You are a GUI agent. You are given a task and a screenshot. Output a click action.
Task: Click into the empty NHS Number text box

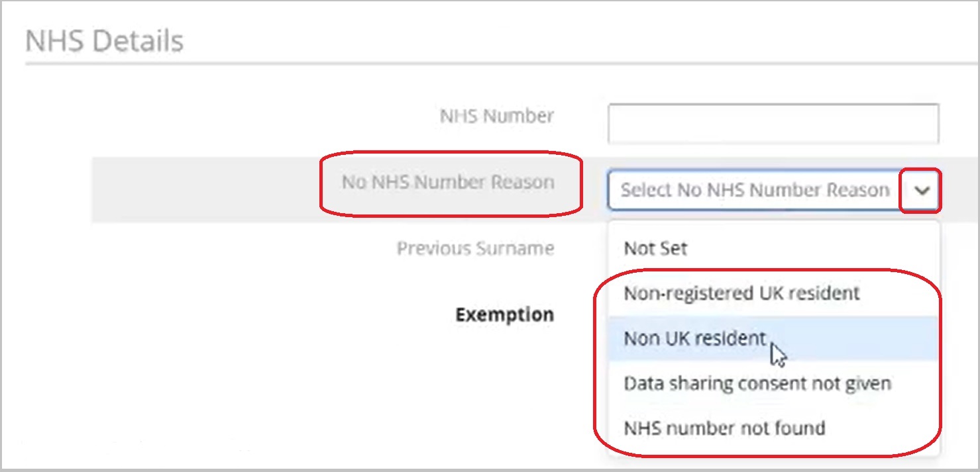(x=773, y=123)
